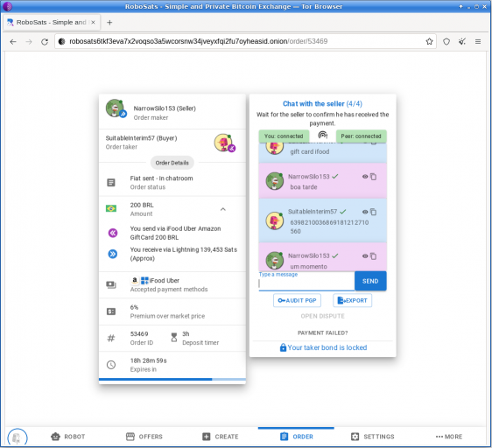The width and height of the screenshot is (492, 448).
Task: Click the order expiry progress bar
Action: [x=172, y=379]
